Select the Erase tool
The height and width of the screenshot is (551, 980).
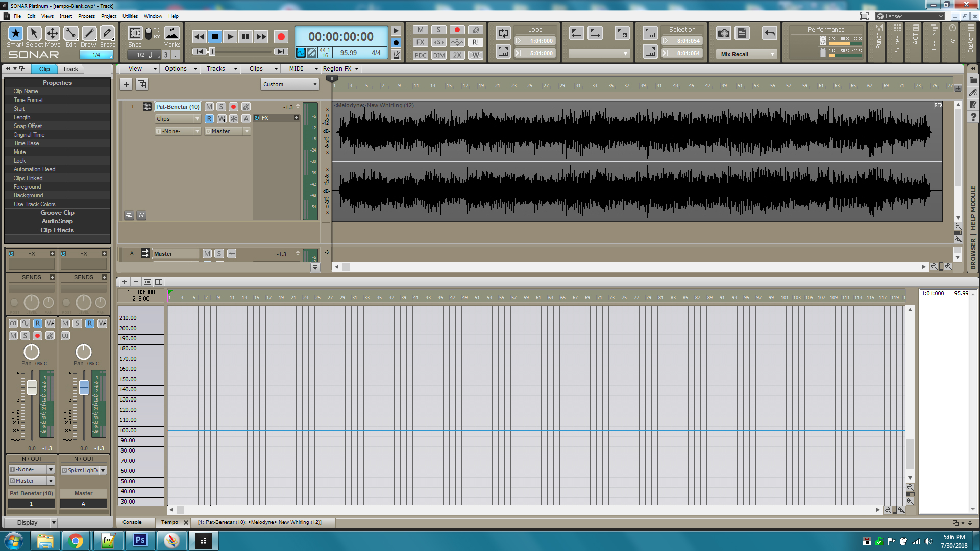tap(107, 34)
